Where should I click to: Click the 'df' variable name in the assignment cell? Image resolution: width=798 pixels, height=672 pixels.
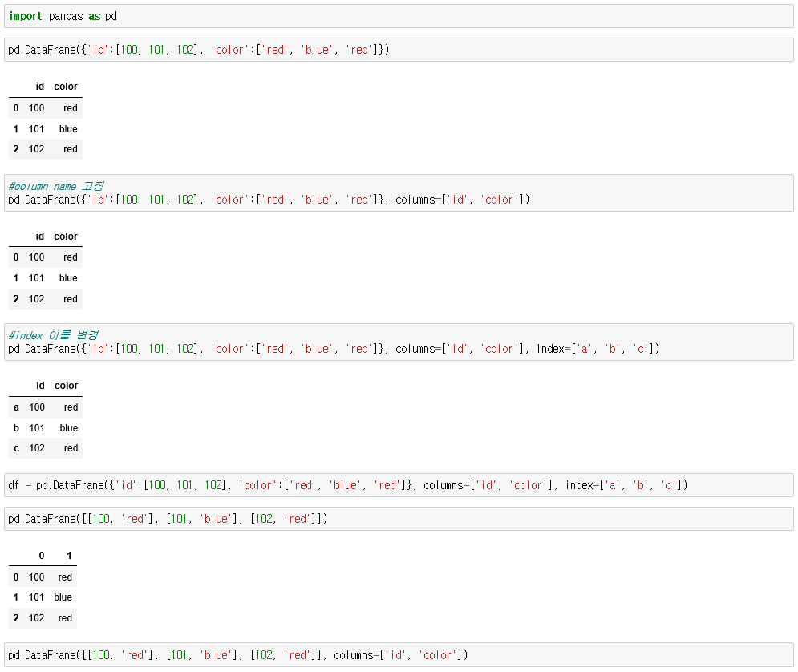coord(14,485)
